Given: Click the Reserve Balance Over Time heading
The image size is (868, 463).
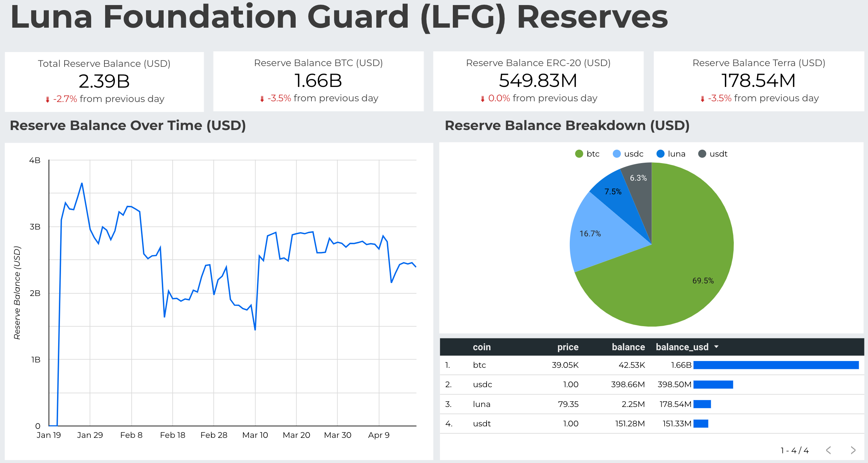Looking at the screenshot, I should click(128, 125).
